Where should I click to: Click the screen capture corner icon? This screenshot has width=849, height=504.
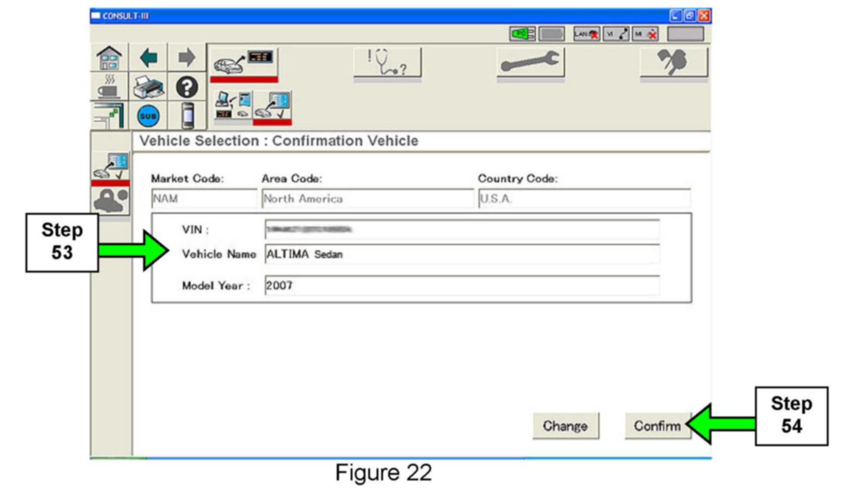tap(109, 116)
